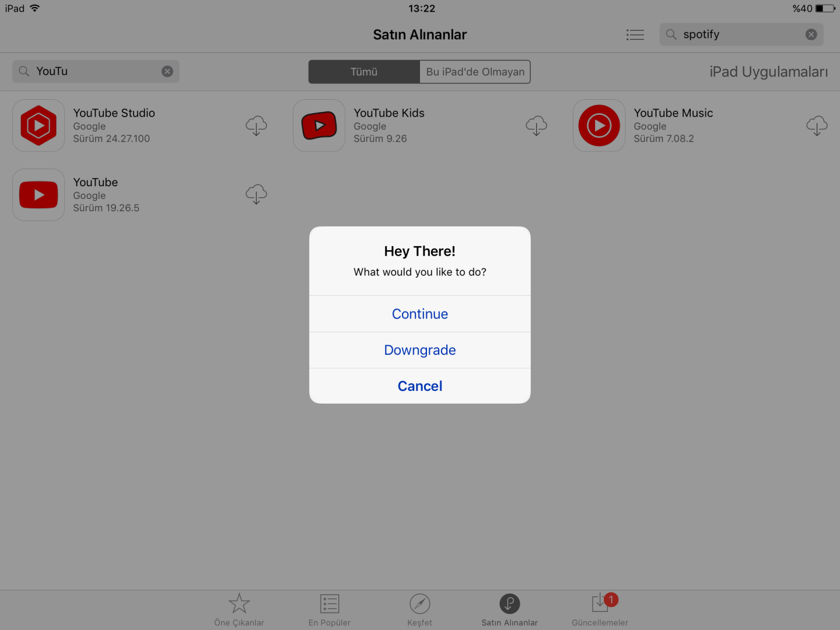Select the YouTube Music title text
The image size is (840, 630).
click(x=674, y=113)
